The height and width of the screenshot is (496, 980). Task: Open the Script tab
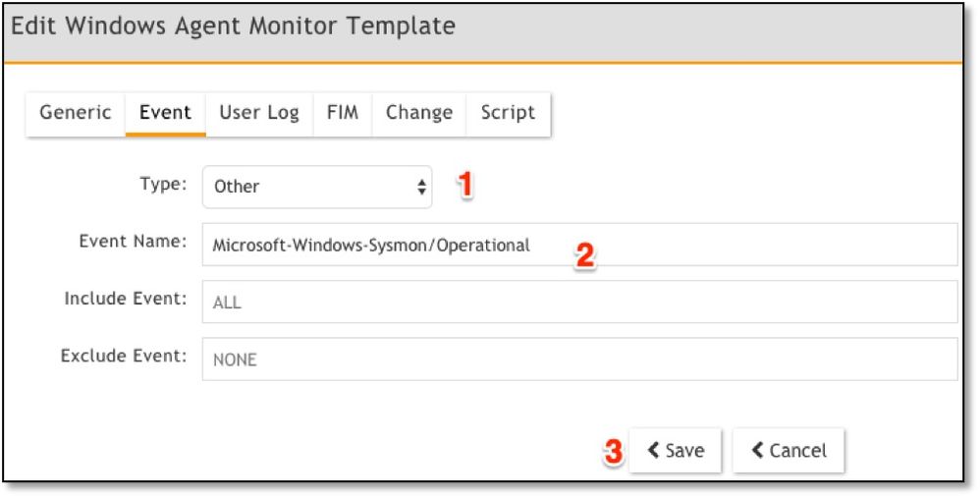click(x=508, y=112)
